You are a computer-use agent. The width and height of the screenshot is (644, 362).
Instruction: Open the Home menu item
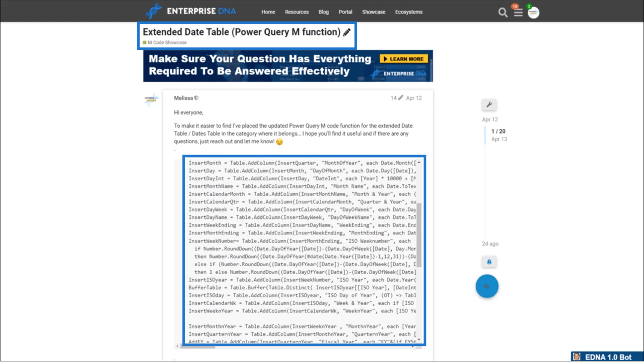pos(268,12)
